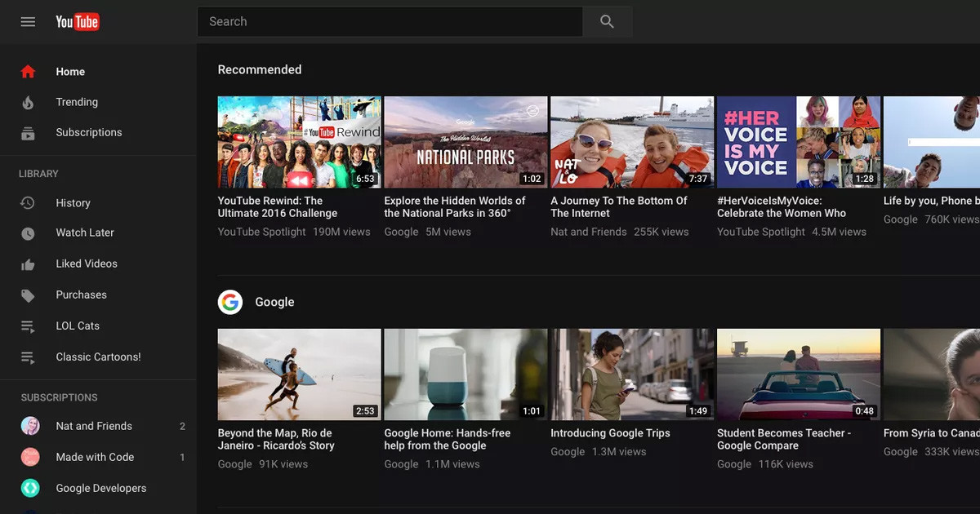Open Made with Code channel
This screenshot has width=980, height=514.
pyautogui.click(x=95, y=457)
